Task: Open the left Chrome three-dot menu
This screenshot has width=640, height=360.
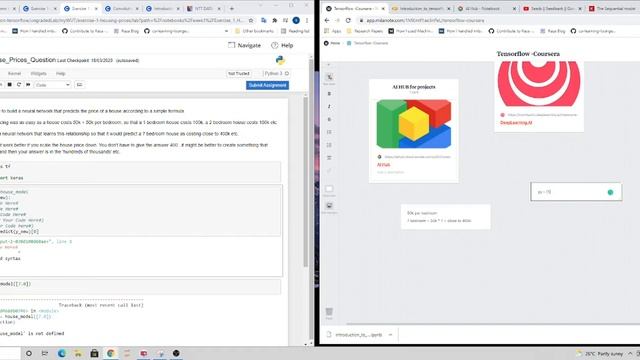Action: tap(307, 20)
